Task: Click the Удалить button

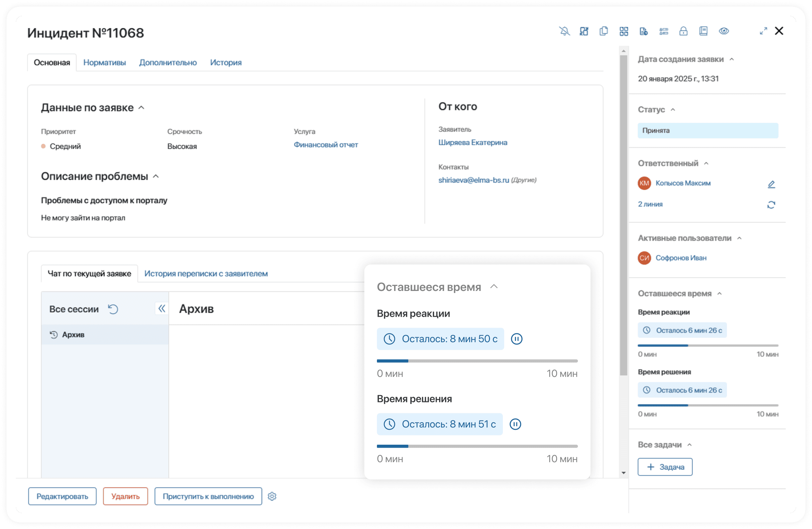Action: pyautogui.click(x=126, y=497)
